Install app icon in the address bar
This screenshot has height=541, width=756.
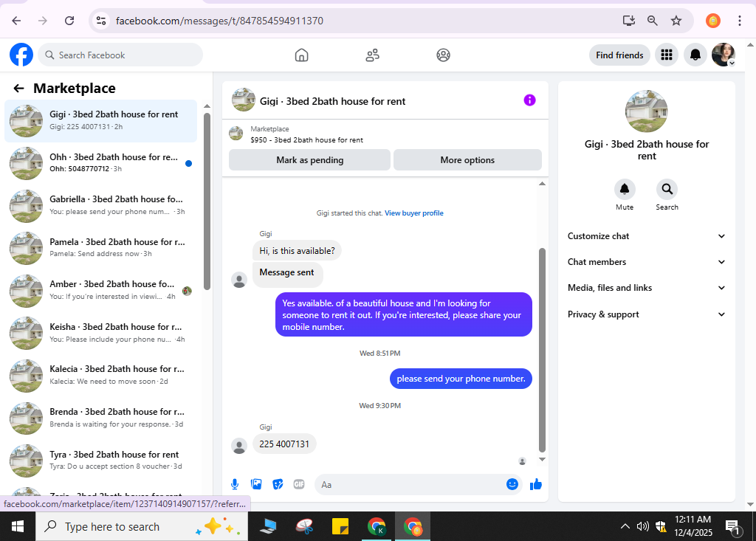tap(628, 21)
